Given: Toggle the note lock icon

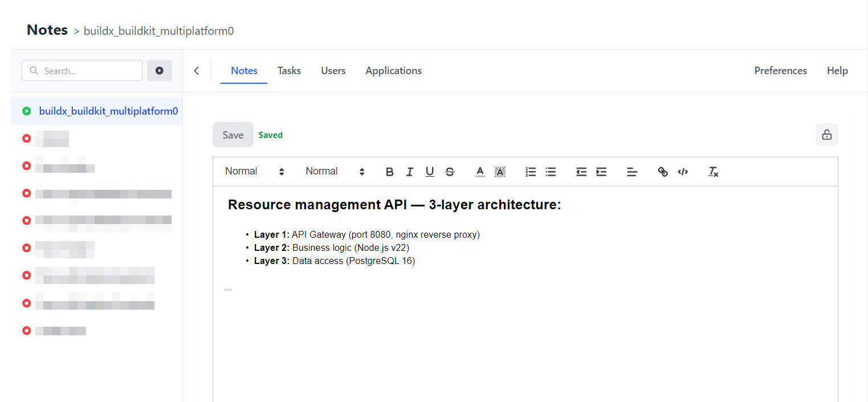Looking at the screenshot, I should (826, 135).
